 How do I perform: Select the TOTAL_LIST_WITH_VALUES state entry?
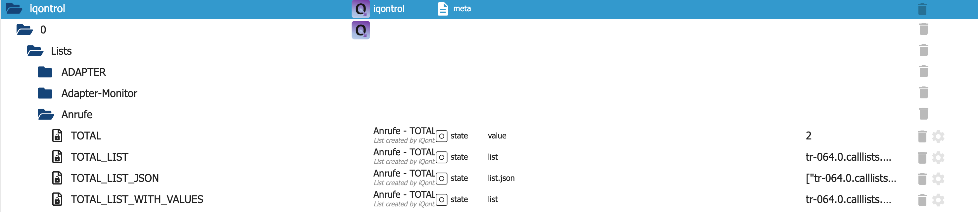137,199
